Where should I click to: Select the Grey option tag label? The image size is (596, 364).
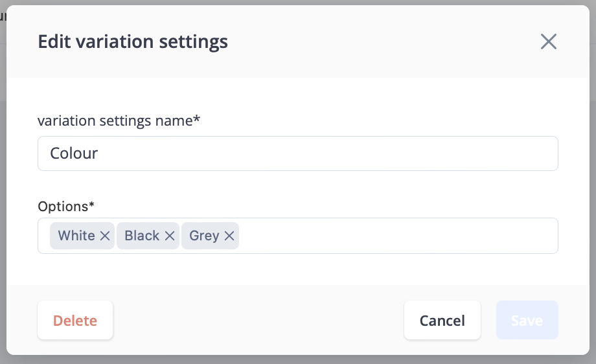pyautogui.click(x=204, y=236)
